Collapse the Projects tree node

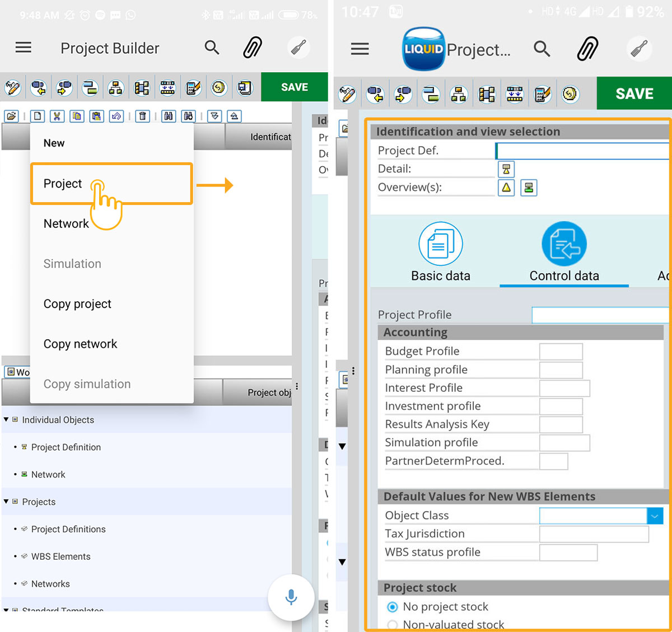[x=6, y=502]
